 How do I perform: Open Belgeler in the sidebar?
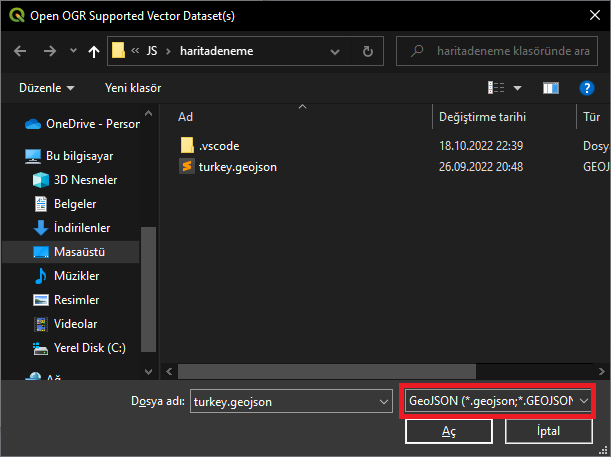[x=65, y=204]
